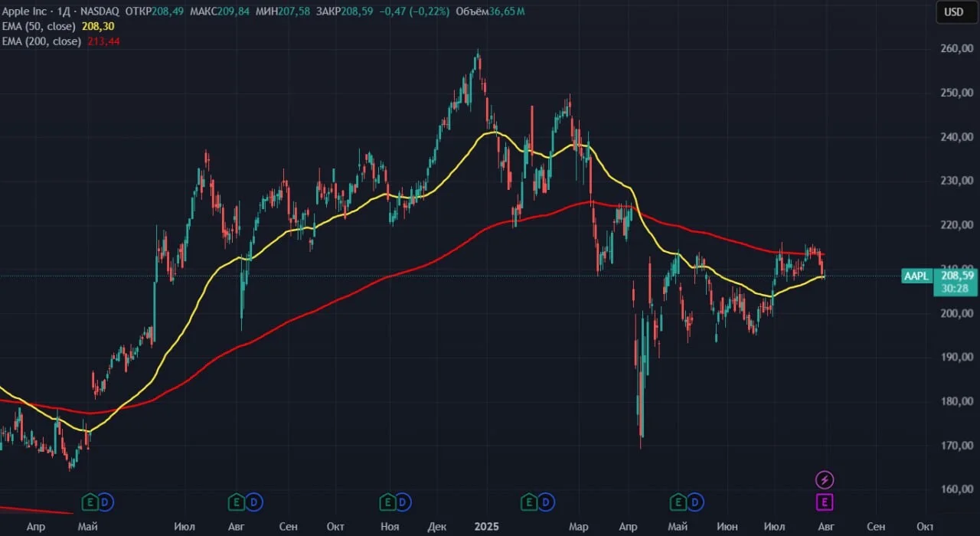Click the NASDAQ exchange label

100,11
